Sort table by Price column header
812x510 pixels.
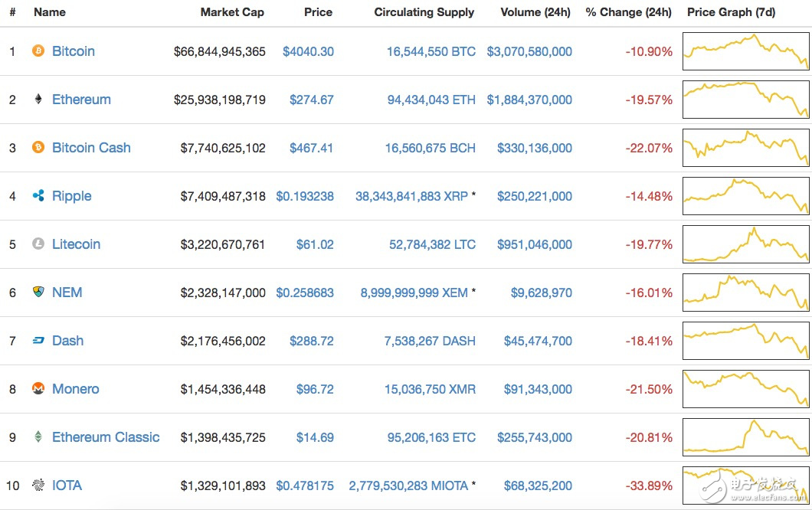click(x=318, y=12)
